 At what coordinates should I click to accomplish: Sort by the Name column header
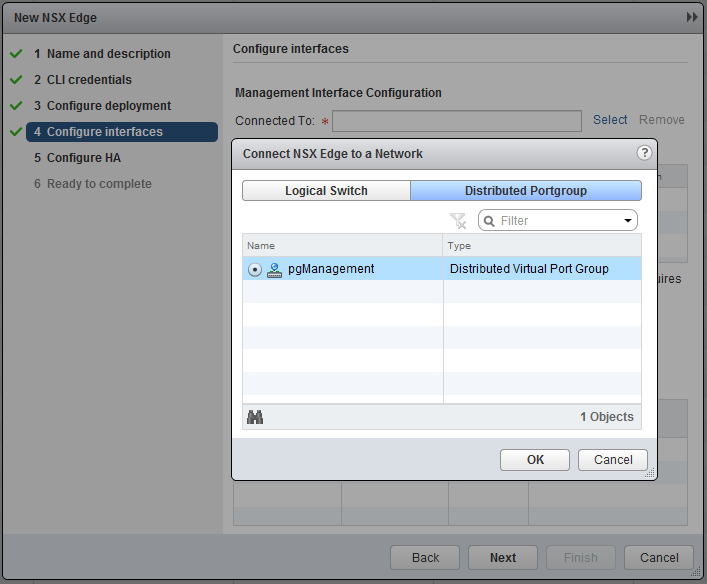pyautogui.click(x=342, y=245)
